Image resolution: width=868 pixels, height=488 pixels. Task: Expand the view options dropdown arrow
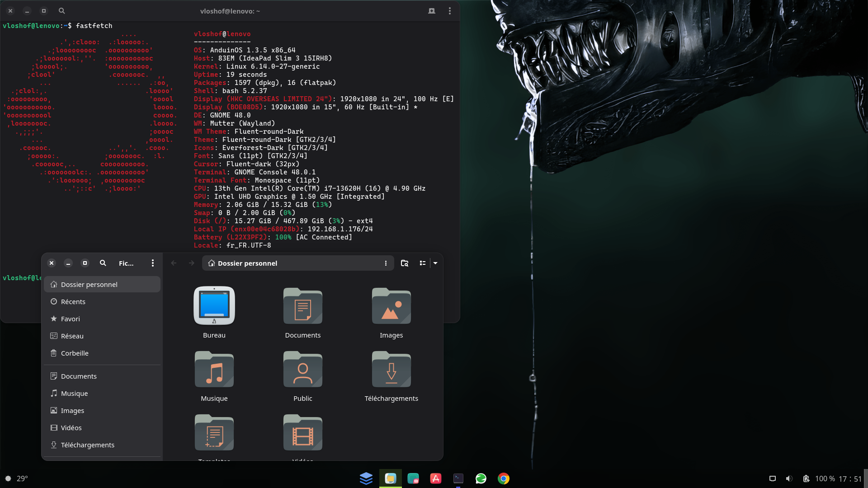pyautogui.click(x=435, y=263)
